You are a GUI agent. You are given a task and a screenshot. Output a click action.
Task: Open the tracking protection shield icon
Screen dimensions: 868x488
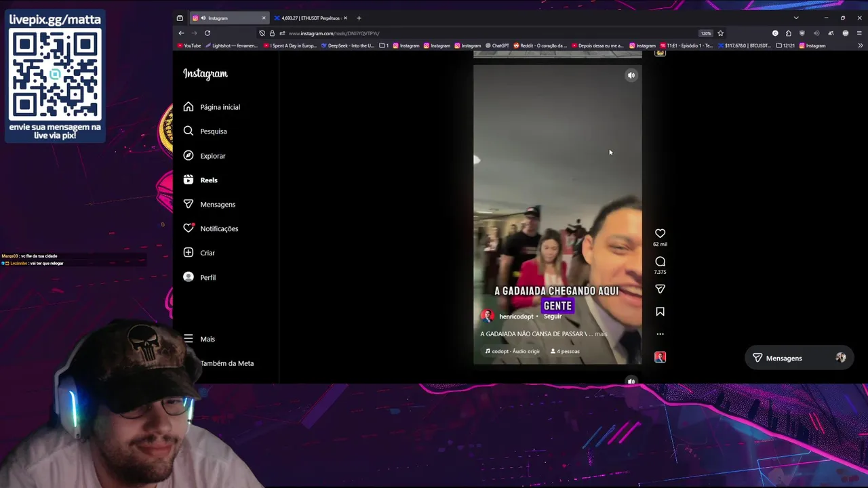(x=262, y=33)
